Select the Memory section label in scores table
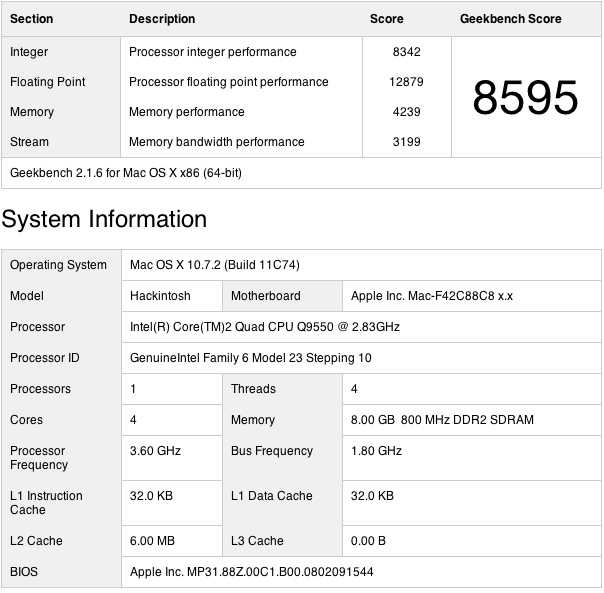604x593 pixels. coord(32,112)
